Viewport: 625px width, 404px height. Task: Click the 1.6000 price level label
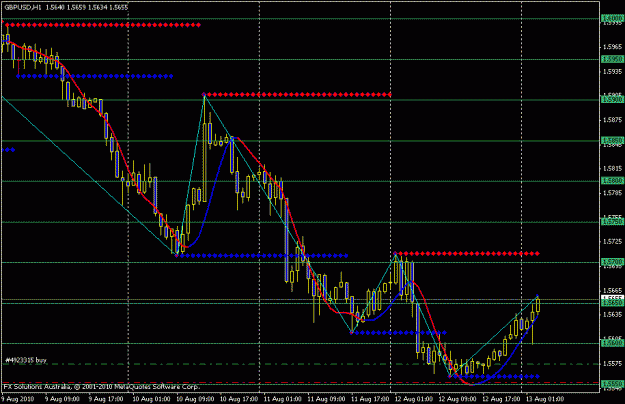(612, 18)
